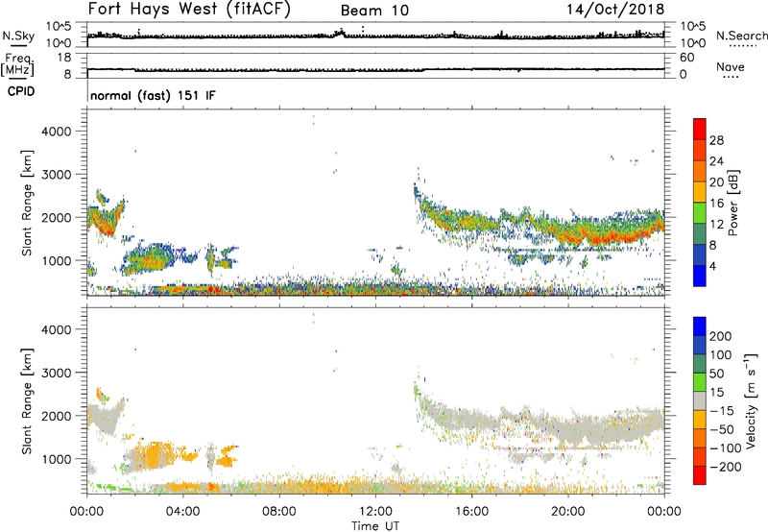
Task: Click the 'Velocity [m s^-1]' colorbar label
Action: [x=751, y=400]
